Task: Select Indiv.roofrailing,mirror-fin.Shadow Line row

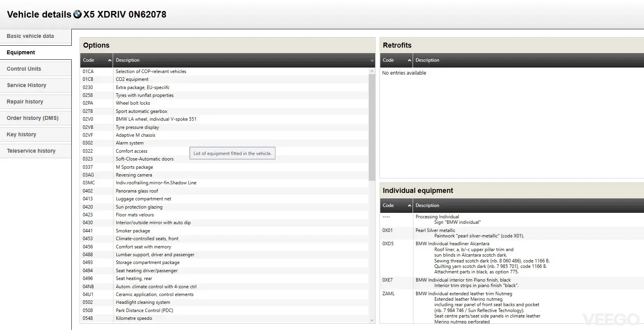Action: click(x=224, y=183)
